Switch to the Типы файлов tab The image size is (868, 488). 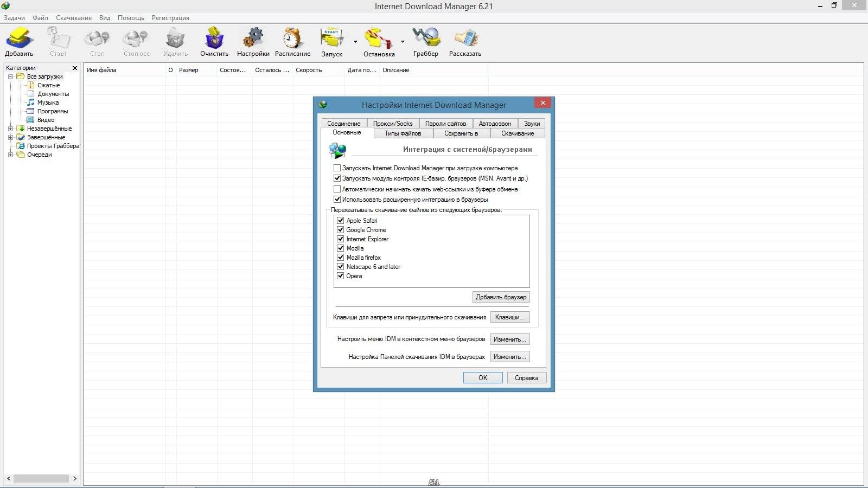coord(403,133)
